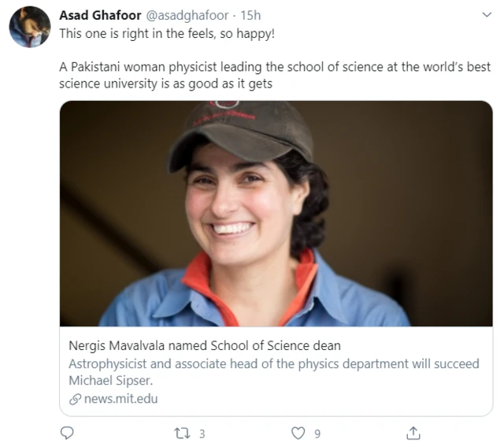Open the headline Nergis Mavalvala named School of Science dean
The height and width of the screenshot is (447, 504).
click(205, 346)
